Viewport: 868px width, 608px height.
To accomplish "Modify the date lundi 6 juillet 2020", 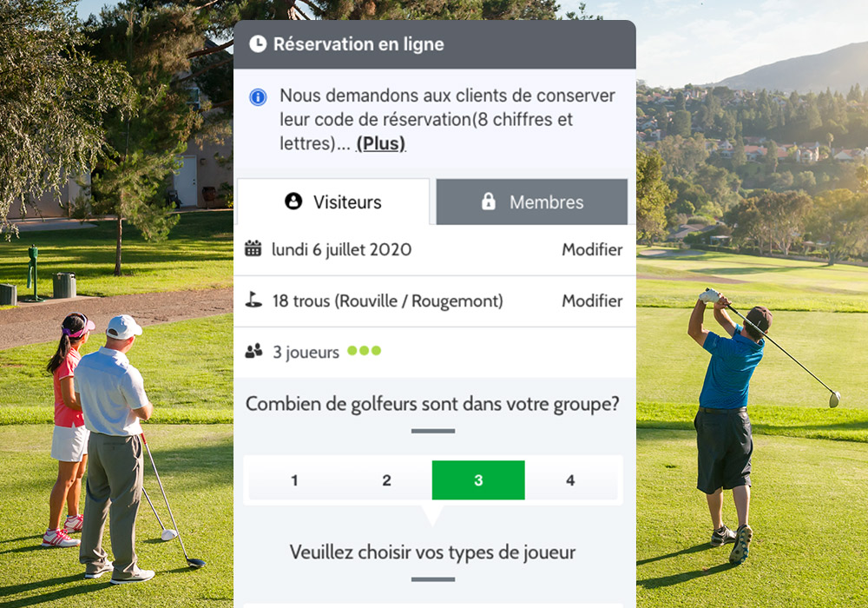I will coord(592,250).
